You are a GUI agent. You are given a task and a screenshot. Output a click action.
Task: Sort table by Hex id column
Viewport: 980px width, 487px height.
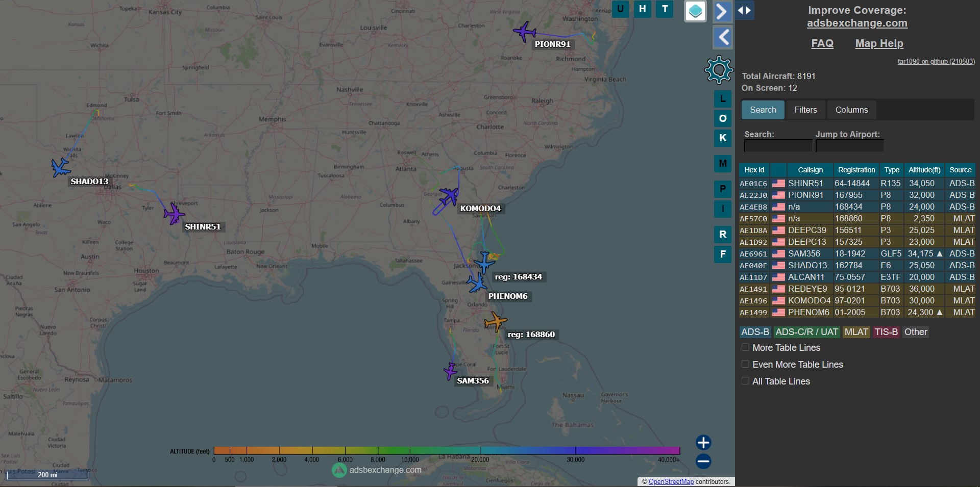(754, 170)
